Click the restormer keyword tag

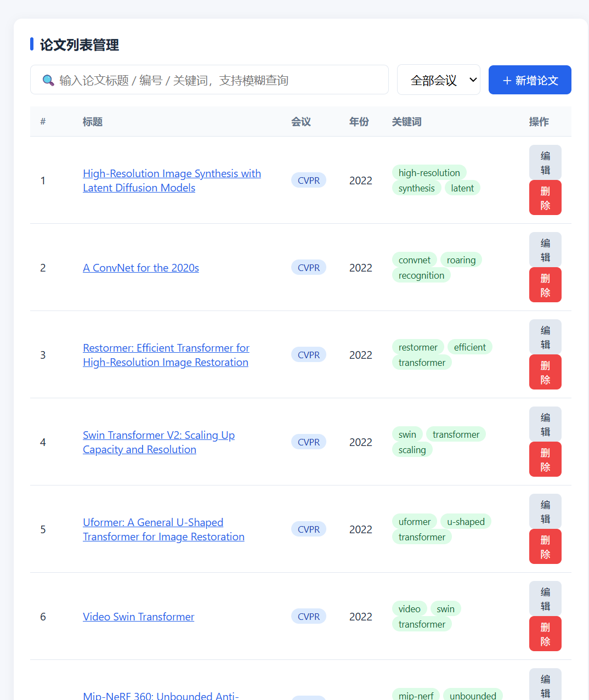tap(418, 347)
